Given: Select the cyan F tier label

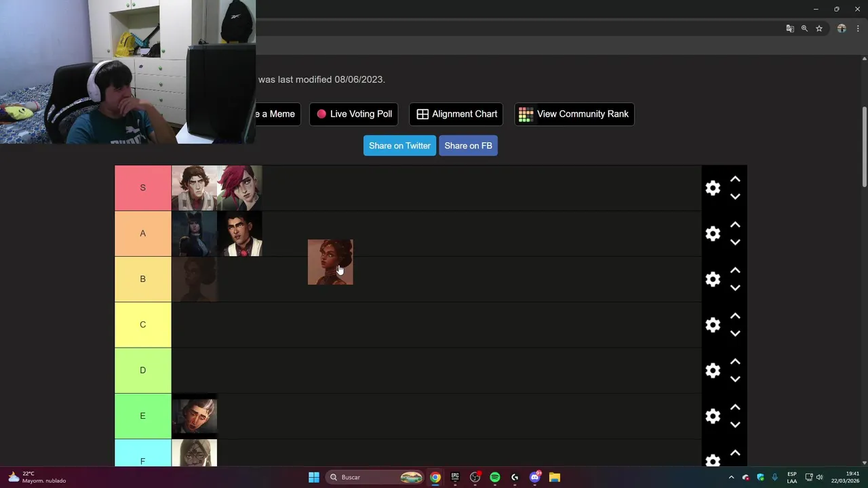Looking at the screenshot, I should tap(142, 453).
